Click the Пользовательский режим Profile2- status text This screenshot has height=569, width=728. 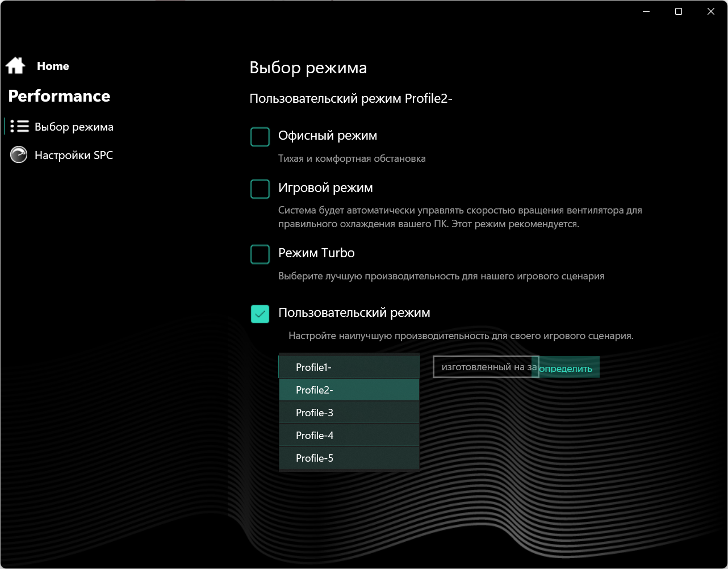pyautogui.click(x=351, y=99)
